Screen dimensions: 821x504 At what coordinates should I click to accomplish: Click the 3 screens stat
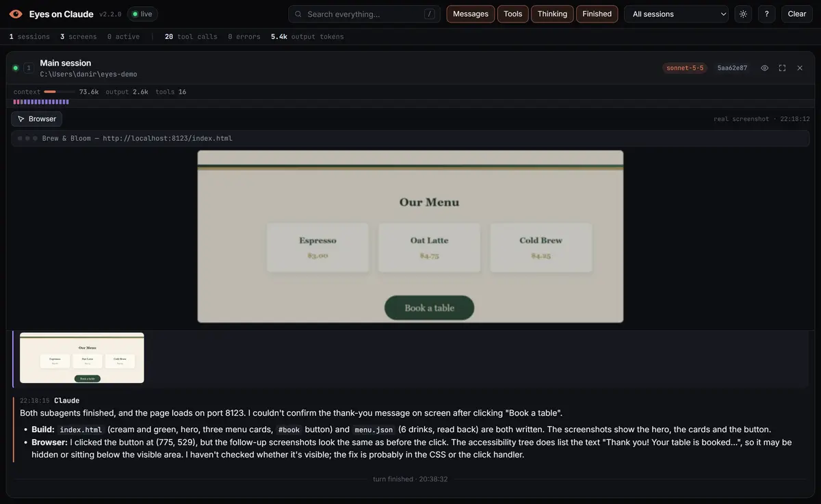tap(78, 37)
